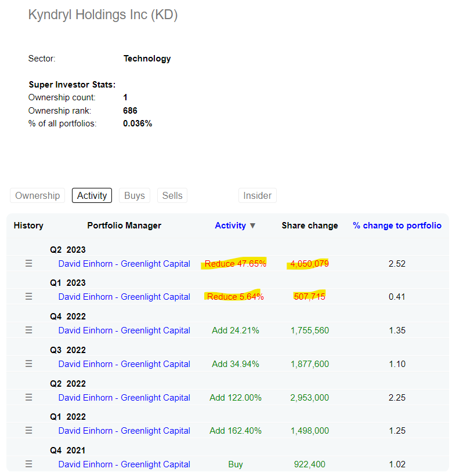
Task: Open the Sells tab
Action: (x=172, y=195)
